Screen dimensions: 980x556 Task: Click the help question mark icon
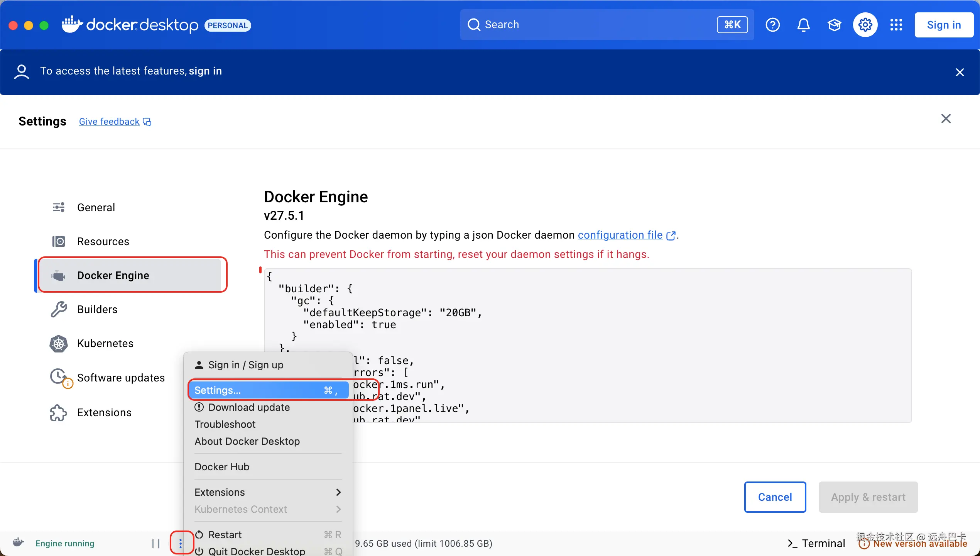tap(772, 25)
